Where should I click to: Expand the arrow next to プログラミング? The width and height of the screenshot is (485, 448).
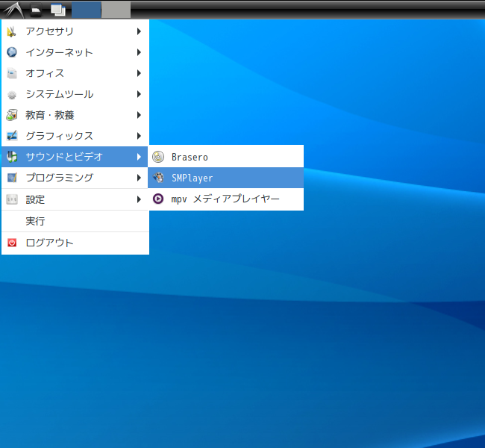tap(139, 178)
